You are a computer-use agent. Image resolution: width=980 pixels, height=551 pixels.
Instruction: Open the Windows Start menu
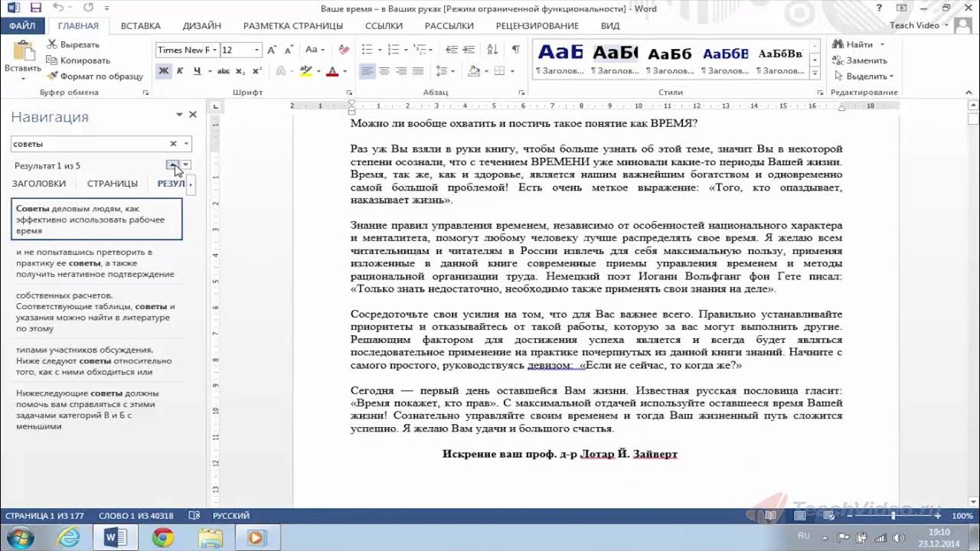[x=21, y=537]
